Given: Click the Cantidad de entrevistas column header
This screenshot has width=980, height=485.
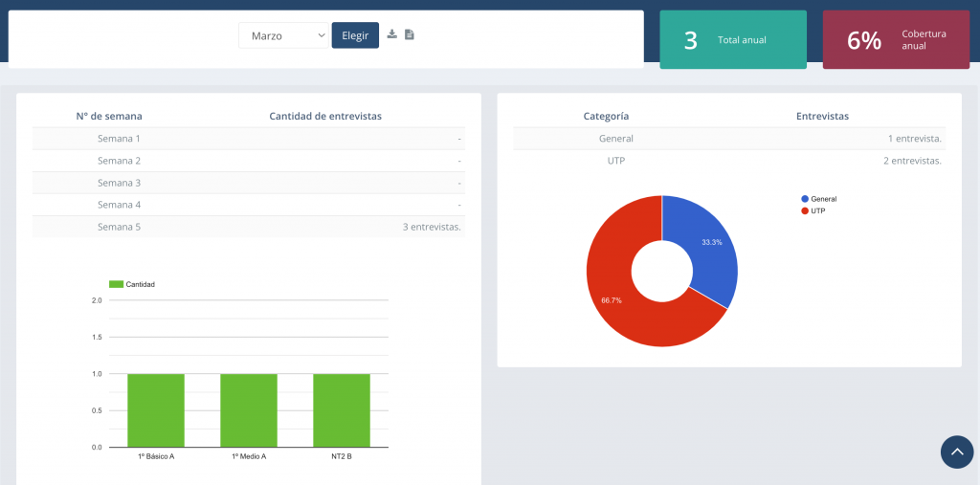Looking at the screenshot, I should tap(325, 116).
